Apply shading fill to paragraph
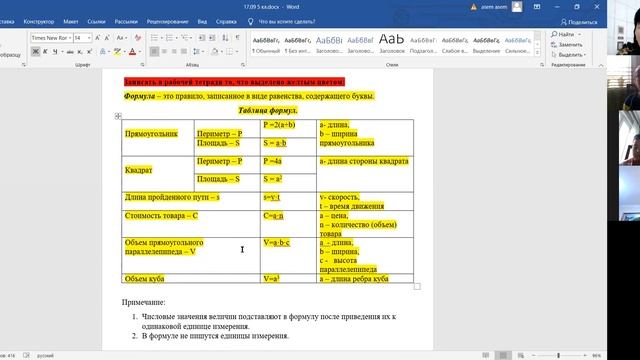The height and width of the screenshot is (360, 640). tap(215, 51)
